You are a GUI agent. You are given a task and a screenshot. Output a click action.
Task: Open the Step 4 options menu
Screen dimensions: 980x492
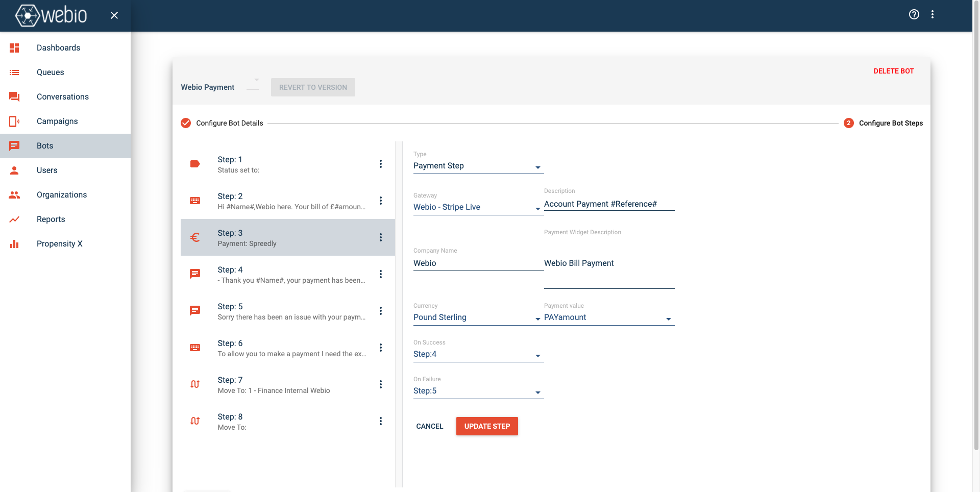(381, 274)
